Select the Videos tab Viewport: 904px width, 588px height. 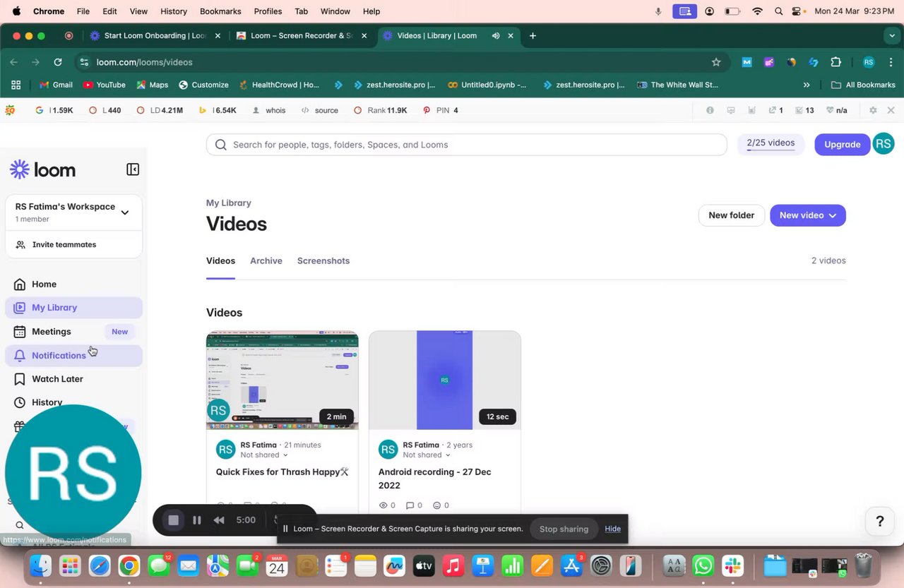coord(220,261)
